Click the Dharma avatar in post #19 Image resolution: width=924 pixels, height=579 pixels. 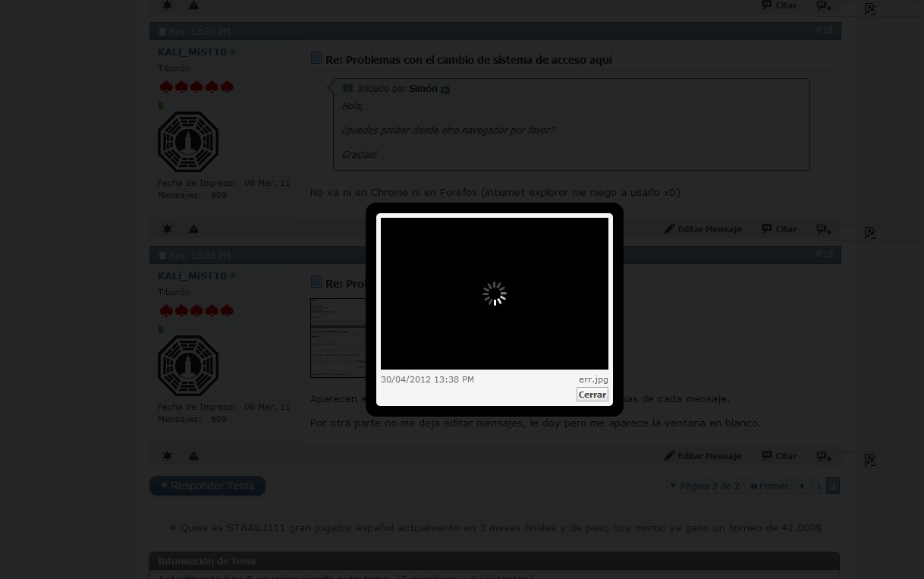point(188,366)
